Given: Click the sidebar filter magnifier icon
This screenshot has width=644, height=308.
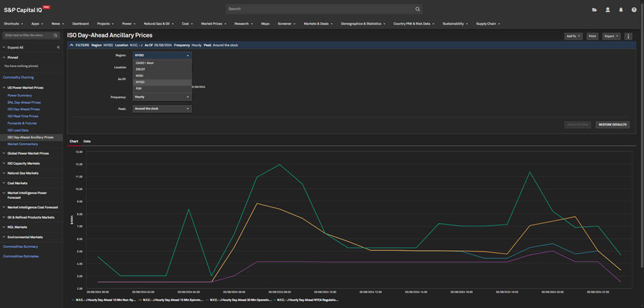Looking at the screenshot, I should tap(56, 36).
